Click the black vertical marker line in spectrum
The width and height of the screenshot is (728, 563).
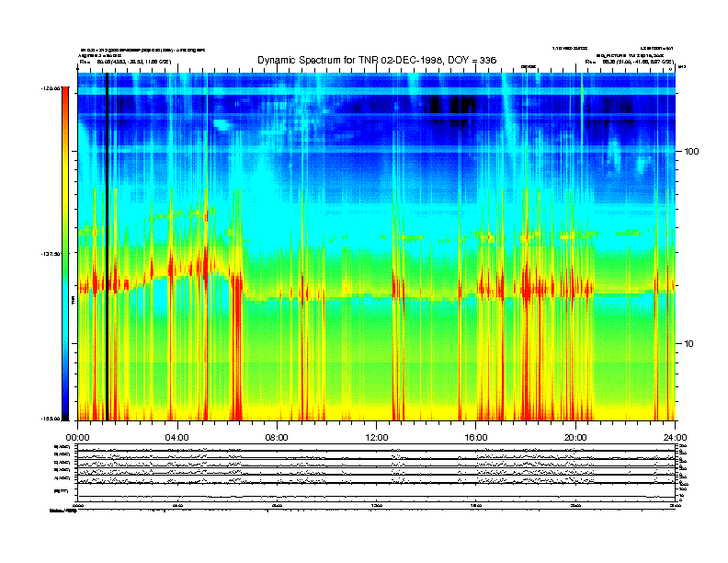pyautogui.click(x=107, y=247)
